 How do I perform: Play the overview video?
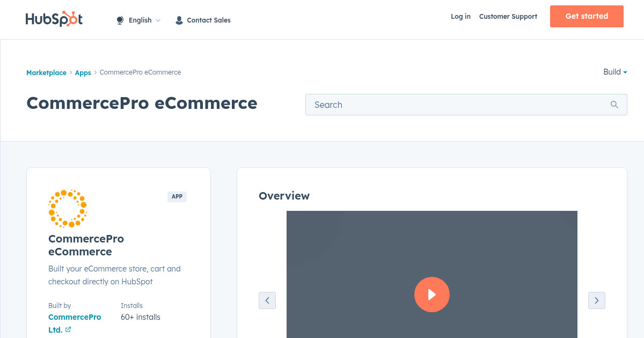(x=432, y=294)
